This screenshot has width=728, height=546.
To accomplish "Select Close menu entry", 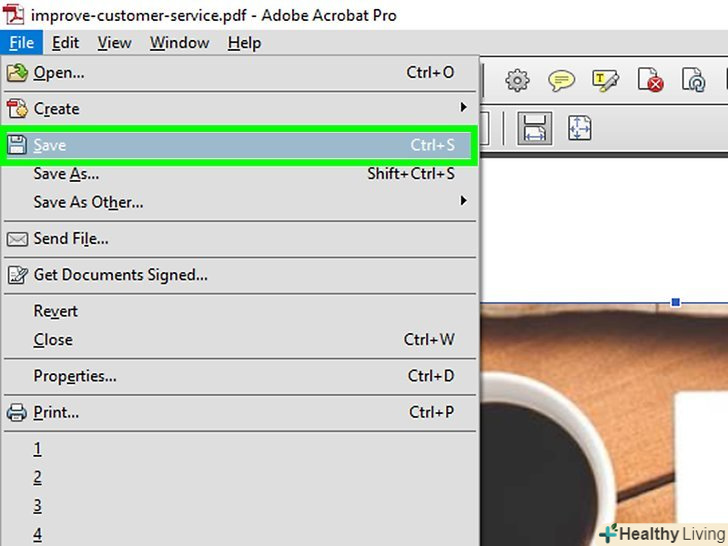I will [240, 340].
